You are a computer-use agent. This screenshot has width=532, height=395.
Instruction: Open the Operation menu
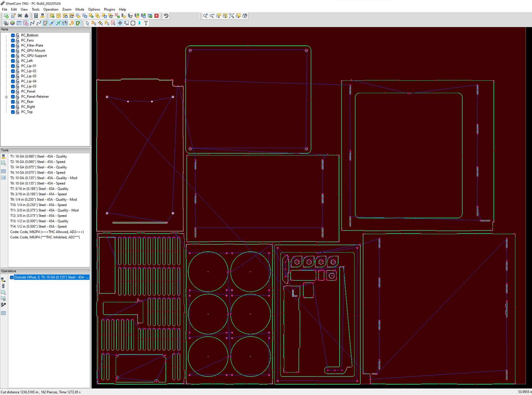pos(51,9)
